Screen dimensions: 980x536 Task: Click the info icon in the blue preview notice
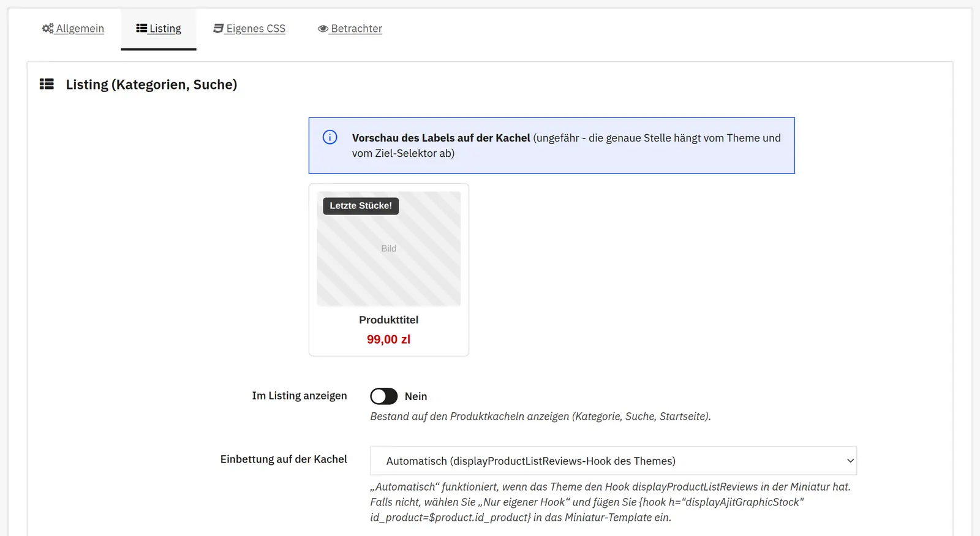[x=330, y=137]
